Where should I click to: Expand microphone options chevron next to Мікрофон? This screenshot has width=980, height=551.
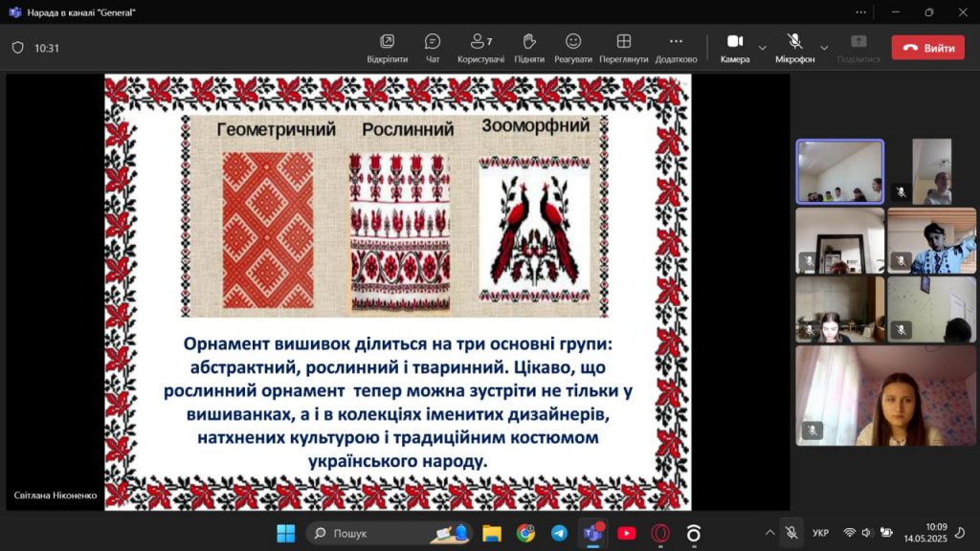[824, 48]
